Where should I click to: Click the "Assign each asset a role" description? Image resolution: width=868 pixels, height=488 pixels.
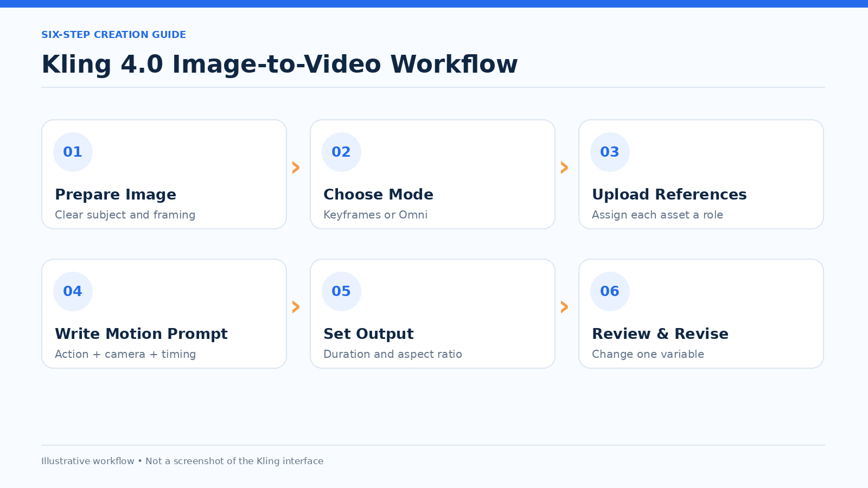(658, 215)
